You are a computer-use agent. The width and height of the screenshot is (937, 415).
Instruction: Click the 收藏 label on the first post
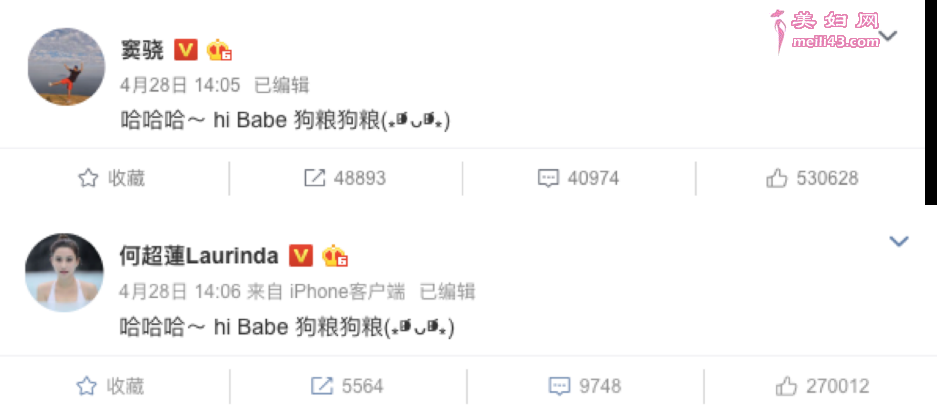(127, 178)
